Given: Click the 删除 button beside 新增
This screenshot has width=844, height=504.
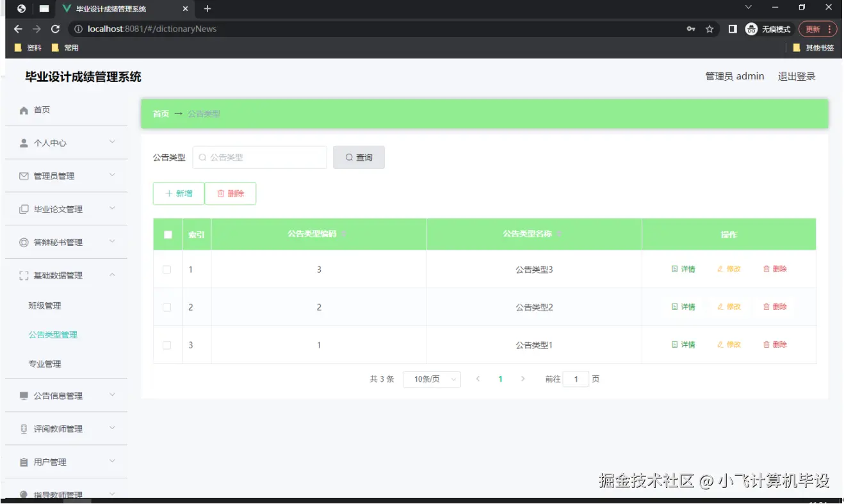Looking at the screenshot, I should coord(231,193).
